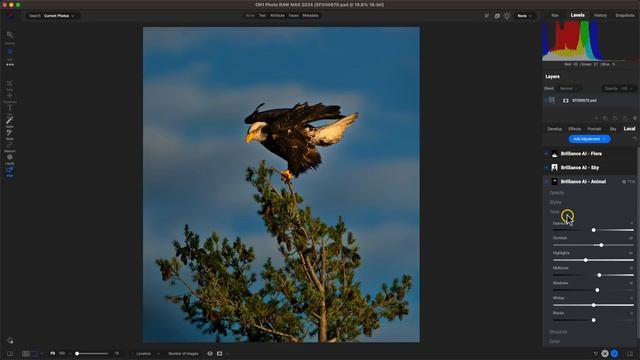Toggle right panel icon in the bottom bar

pos(630,353)
